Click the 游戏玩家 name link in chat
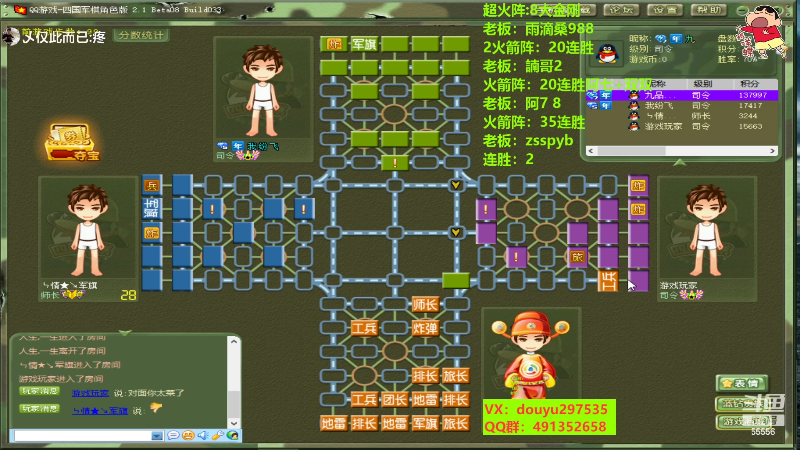The width and height of the screenshot is (800, 450). coord(90,393)
